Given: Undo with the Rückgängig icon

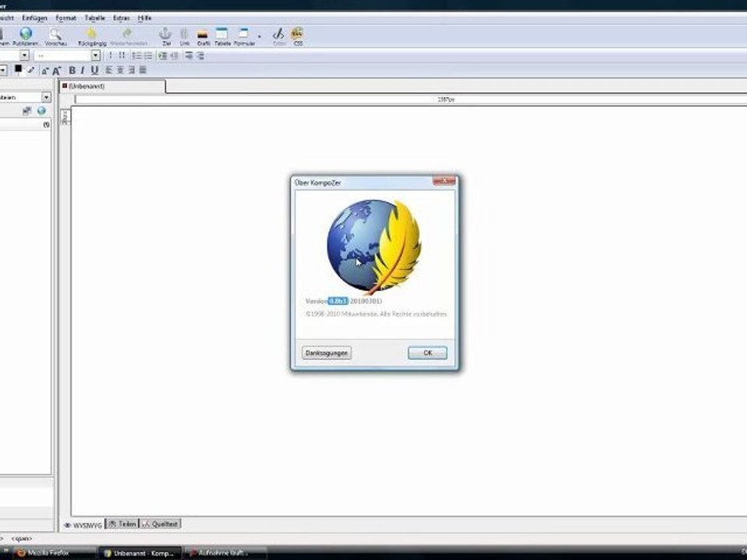Looking at the screenshot, I should [92, 33].
